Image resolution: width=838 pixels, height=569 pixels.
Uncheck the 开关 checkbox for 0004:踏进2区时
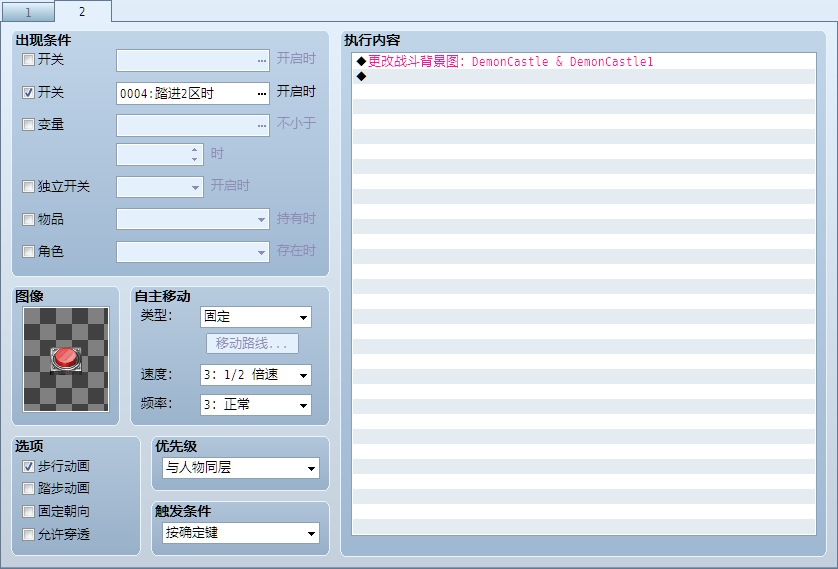tap(28, 92)
